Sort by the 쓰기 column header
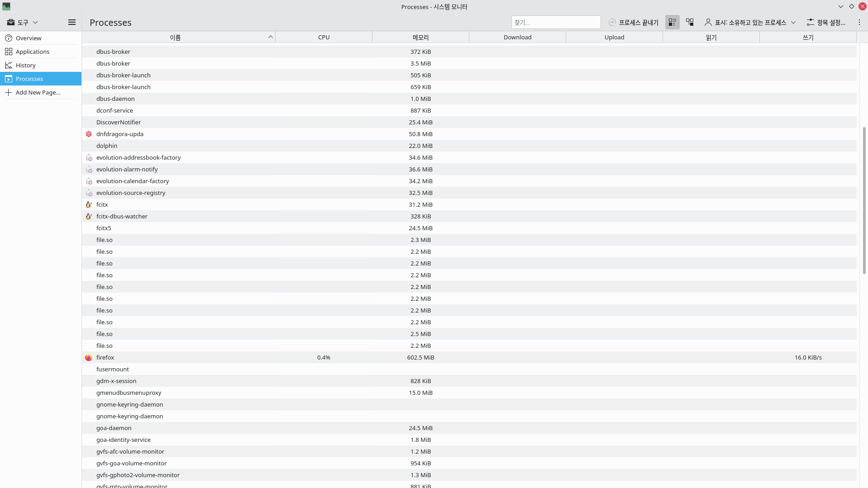Screen dimensions: 868x488 [808, 37]
